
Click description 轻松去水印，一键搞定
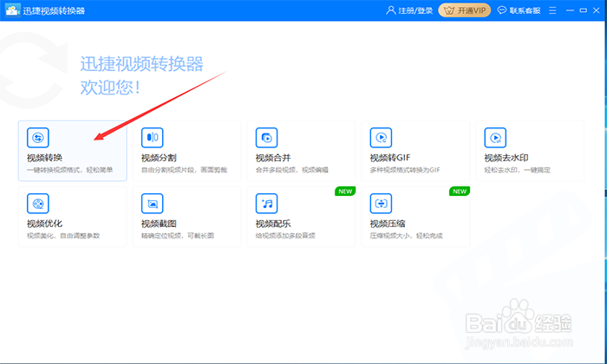(x=517, y=170)
